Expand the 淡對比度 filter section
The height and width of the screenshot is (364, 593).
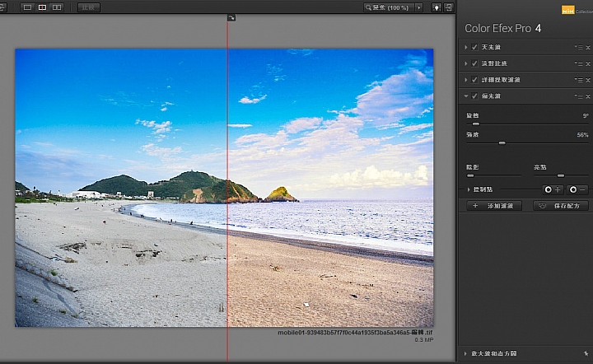pos(465,63)
